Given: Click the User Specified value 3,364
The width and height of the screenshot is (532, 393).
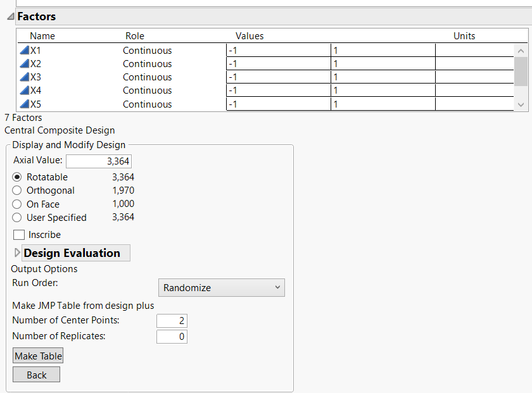Looking at the screenshot, I should [123, 217].
